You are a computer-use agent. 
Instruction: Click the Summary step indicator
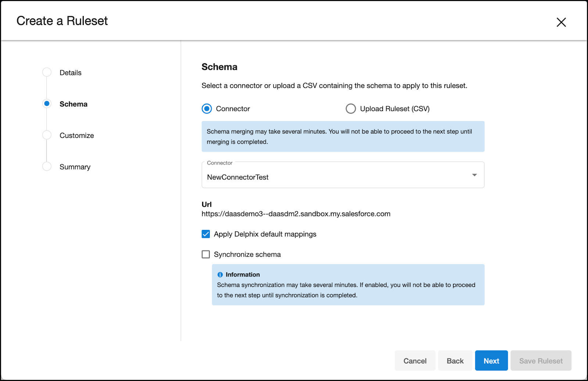46,166
